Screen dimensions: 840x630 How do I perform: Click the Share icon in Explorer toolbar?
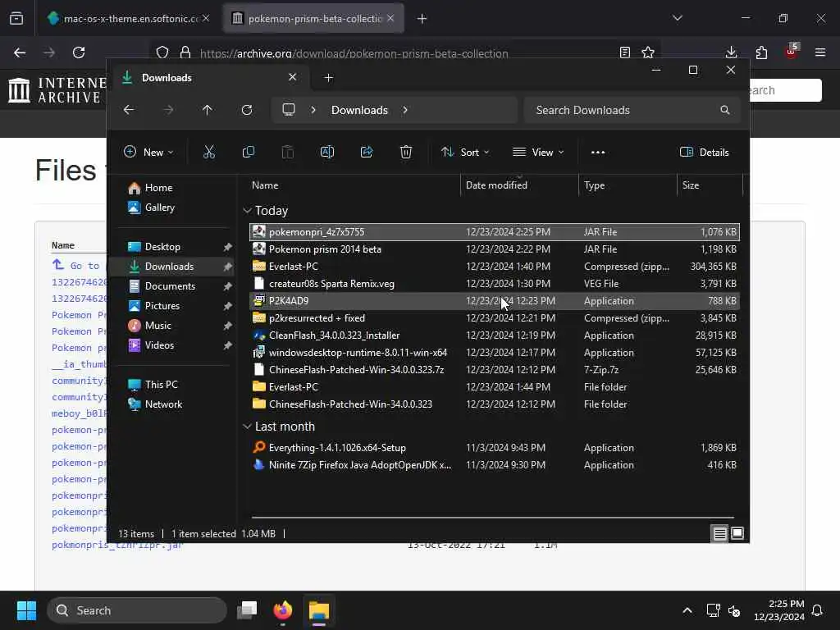tap(367, 152)
